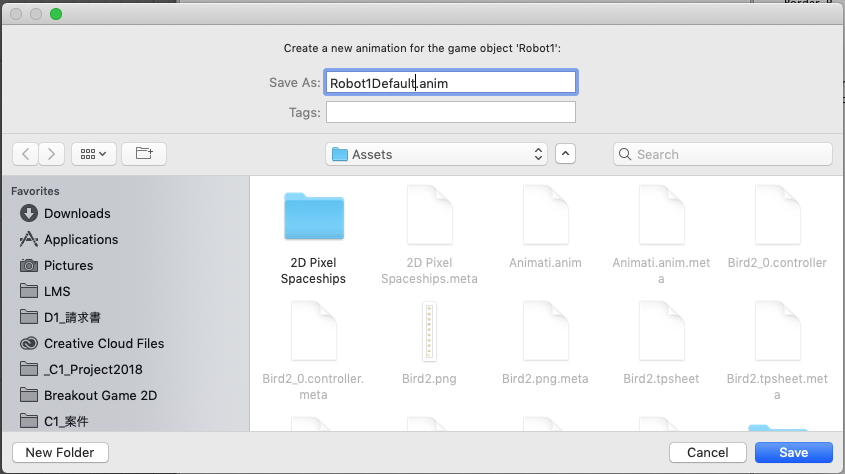The width and height of the screenshot is (845, 474).
Task: Click the new folder toolbar icon
Action: pyautogui.click(x=144, y=154)
